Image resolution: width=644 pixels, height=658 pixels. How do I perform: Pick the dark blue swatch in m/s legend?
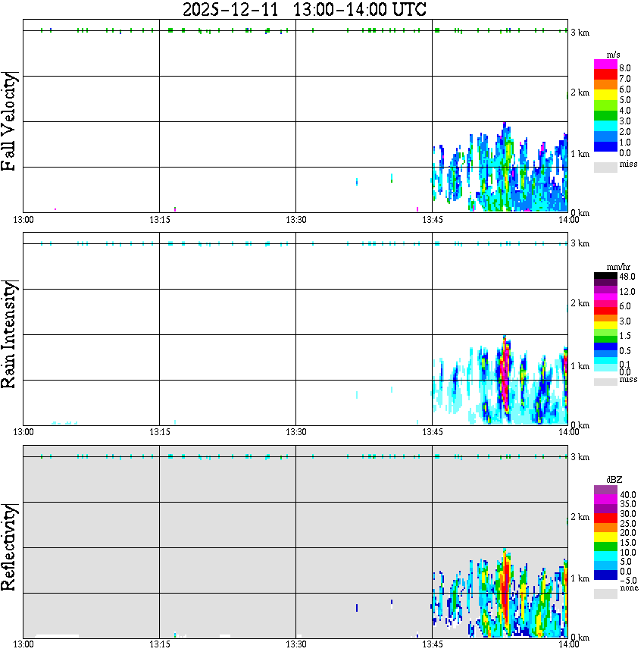[605, 147]
